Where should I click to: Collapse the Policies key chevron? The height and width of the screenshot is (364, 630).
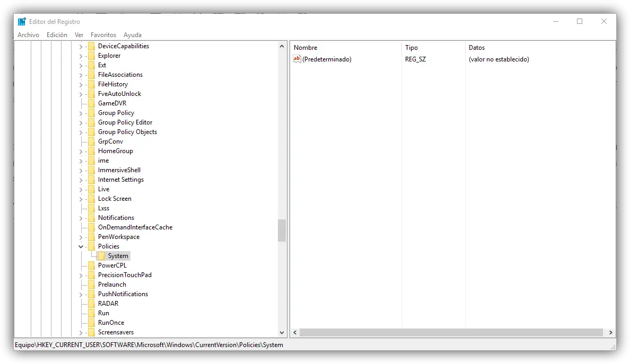tap(81, 246)
